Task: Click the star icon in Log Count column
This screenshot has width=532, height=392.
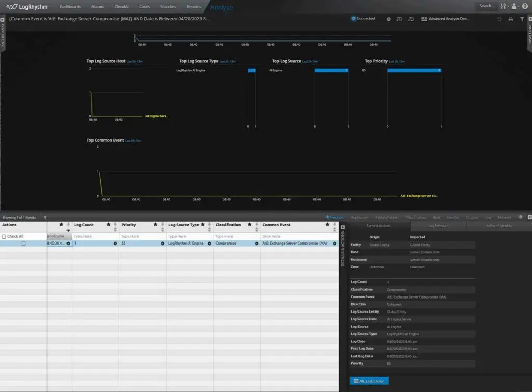Action: coord(108,225)
